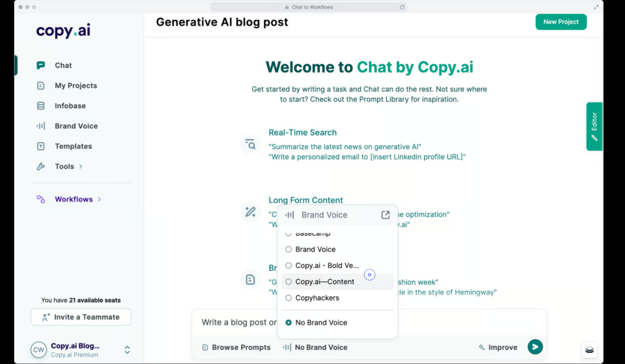Click the My Projects document icon
Image resolution: width=625 pixels, height=364 pixels.
(x=41, y=85)
